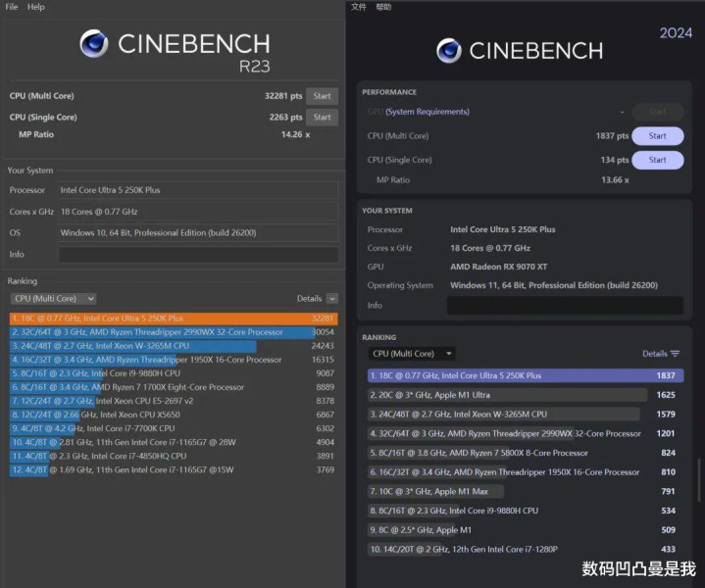Click the Cinebench R23 logo sphere icon

[x=94, y=44]
